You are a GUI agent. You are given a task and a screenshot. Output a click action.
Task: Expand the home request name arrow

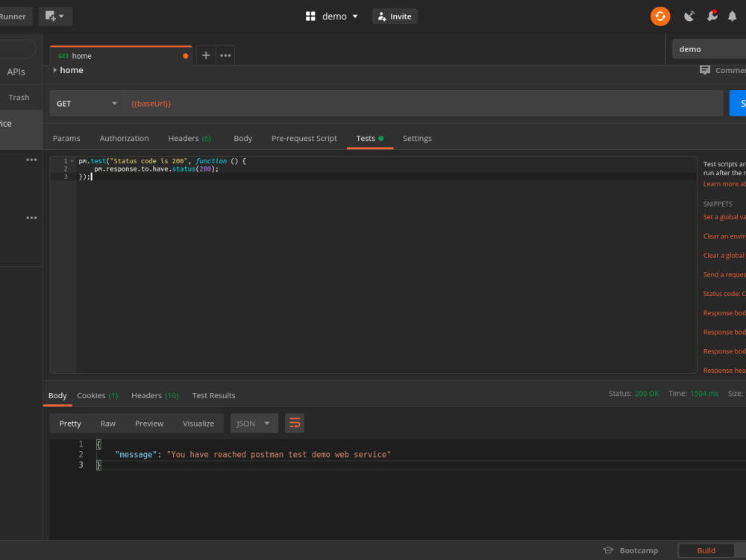55,70
